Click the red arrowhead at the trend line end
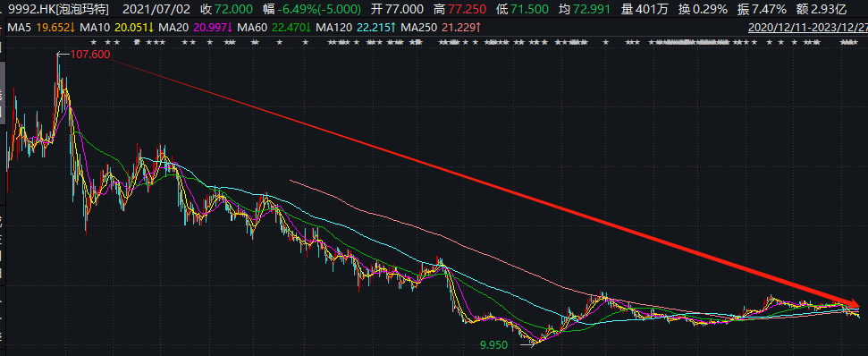 click(x=853, y=303)
